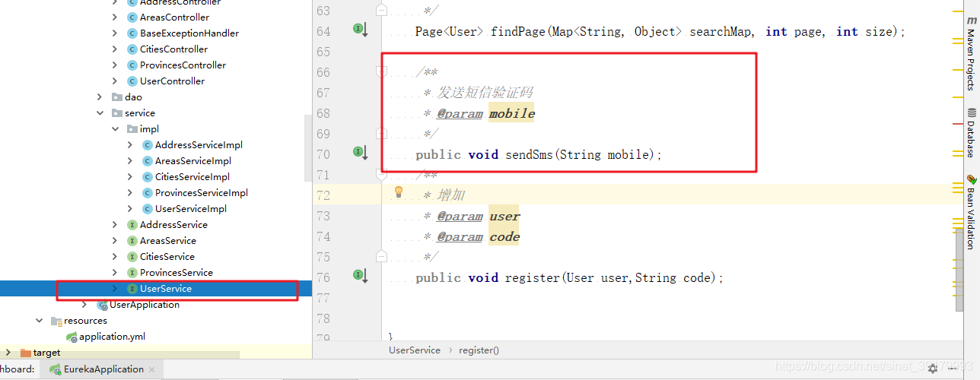Click the dao folder icon

tap(117, 97)
